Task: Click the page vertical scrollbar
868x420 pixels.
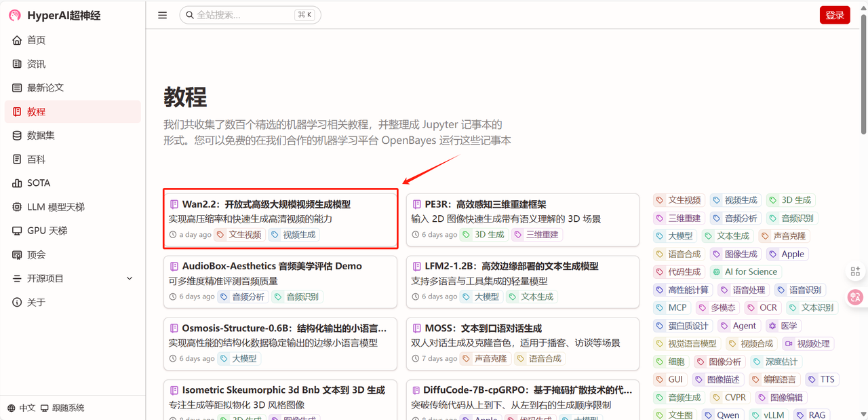Action: (x=863, y=75)
